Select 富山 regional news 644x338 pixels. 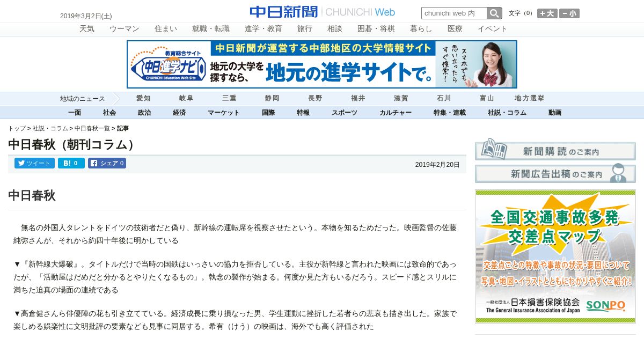(487, 98)
